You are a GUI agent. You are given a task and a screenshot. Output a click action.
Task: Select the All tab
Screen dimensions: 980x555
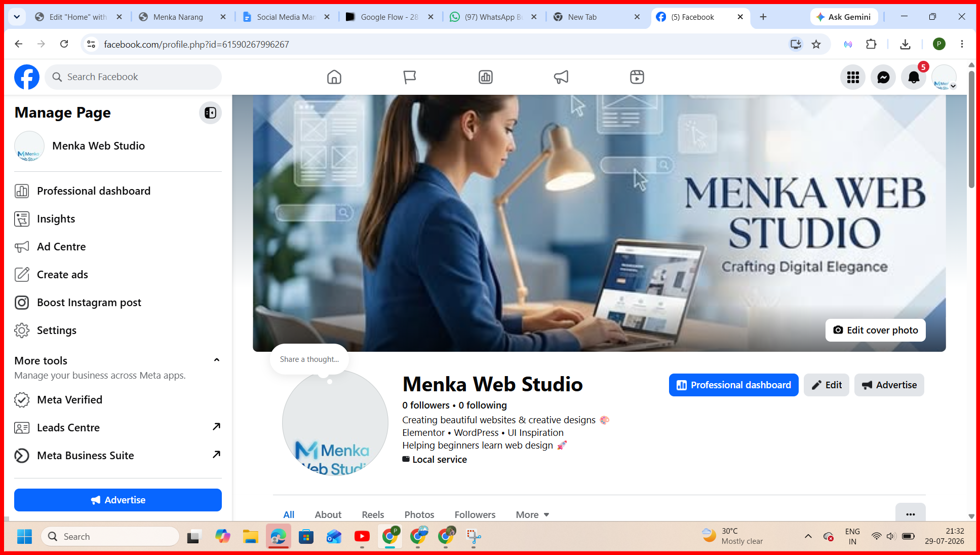pyautogui.click(x=289, y=514)
